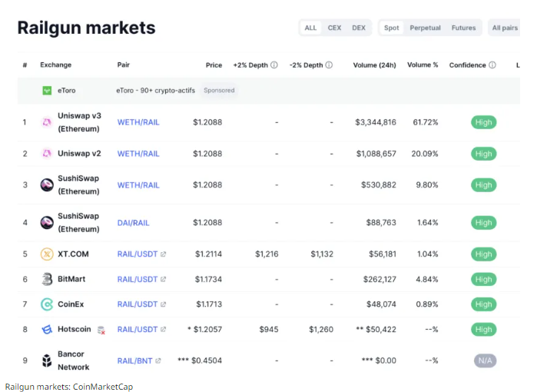This screenshot has height=392, width=537.
Task: Switch the filter to DEX exchanges
Action: tap(359, 28)
